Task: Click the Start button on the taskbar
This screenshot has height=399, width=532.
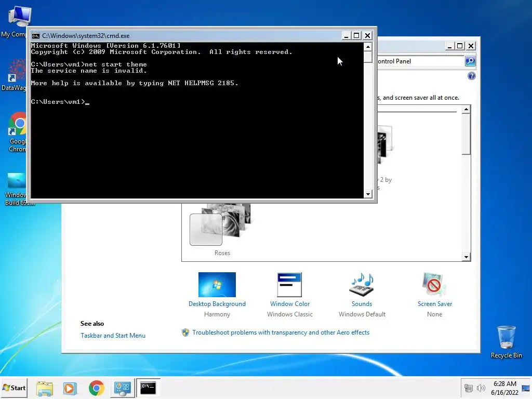Action: point(14,388)
